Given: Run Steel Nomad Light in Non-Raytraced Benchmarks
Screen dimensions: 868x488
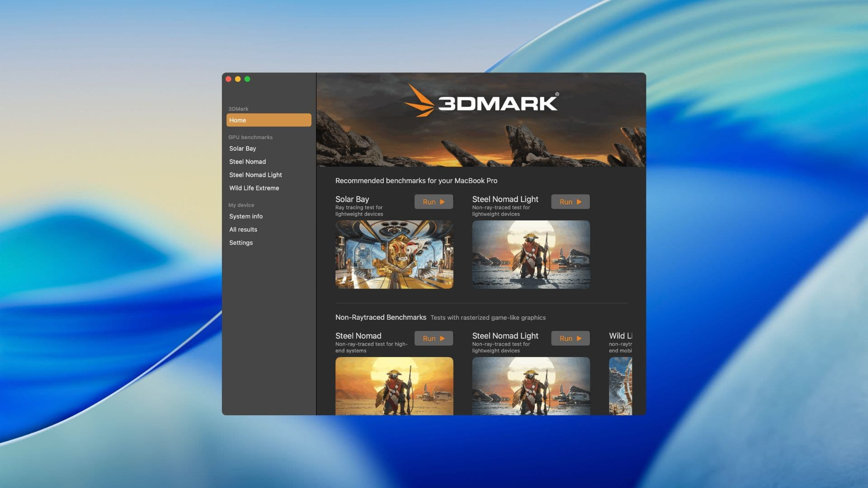Looking at the screenshot, I should [570, 338].
